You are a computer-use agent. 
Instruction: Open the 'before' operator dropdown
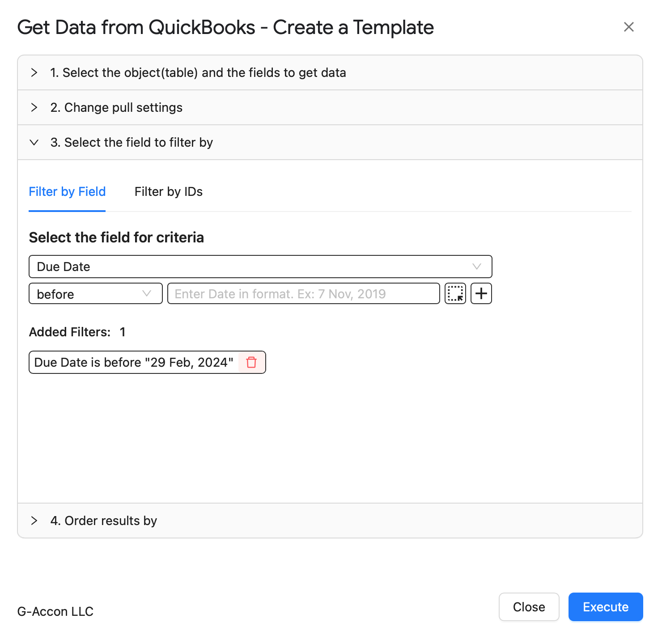click(x=95, y=294)
